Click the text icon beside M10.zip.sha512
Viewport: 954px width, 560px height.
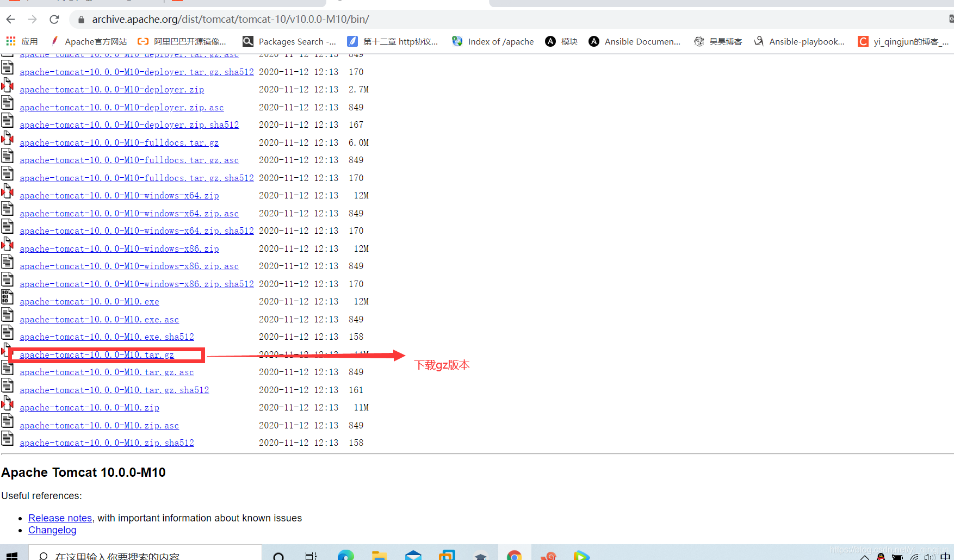pos(8,439)
